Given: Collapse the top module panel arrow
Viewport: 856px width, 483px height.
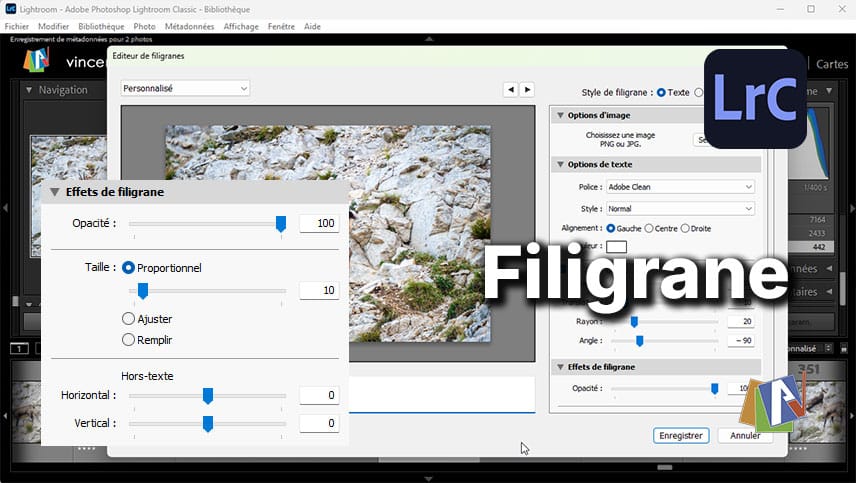Looking at the screenshot, I should click(x=429, y=39).
